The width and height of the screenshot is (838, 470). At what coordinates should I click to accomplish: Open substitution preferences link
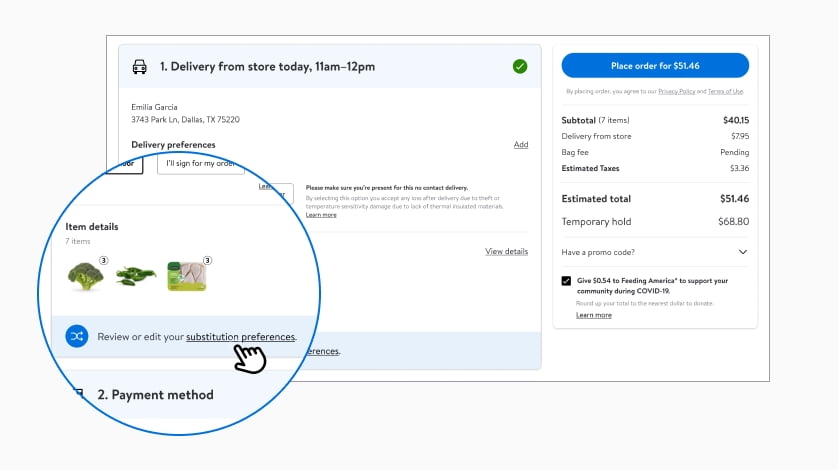click(240, 337)
